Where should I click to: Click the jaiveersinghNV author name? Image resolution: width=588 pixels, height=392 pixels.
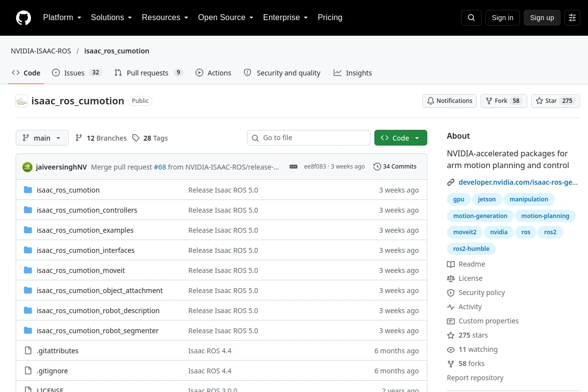click(x=62, y=167)
